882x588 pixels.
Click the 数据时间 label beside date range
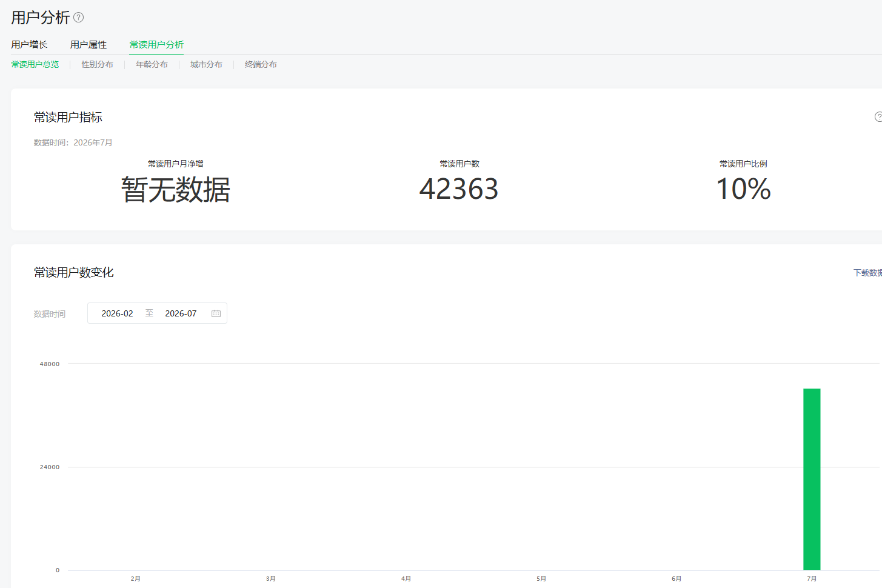[50, 314]
